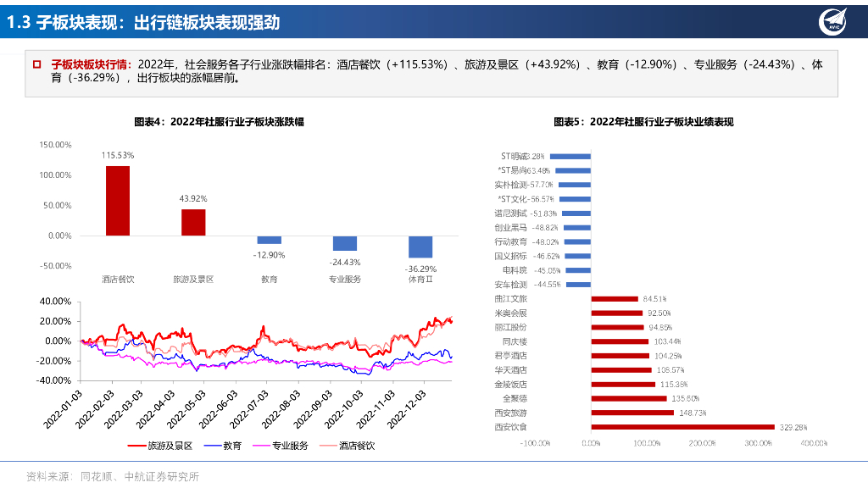Click the chart title 图表5：2022年社服行业子板块业绩表现
Screen dimensions: 868x488
(x=643, y=122)
